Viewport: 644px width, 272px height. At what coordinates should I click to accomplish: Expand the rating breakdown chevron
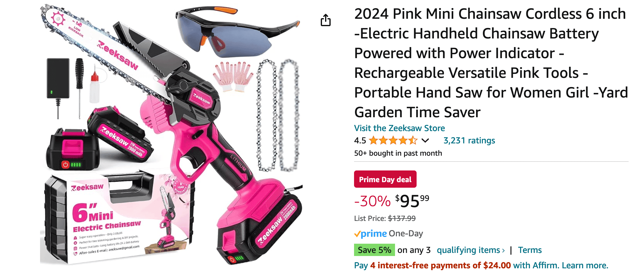click(425, 141)
